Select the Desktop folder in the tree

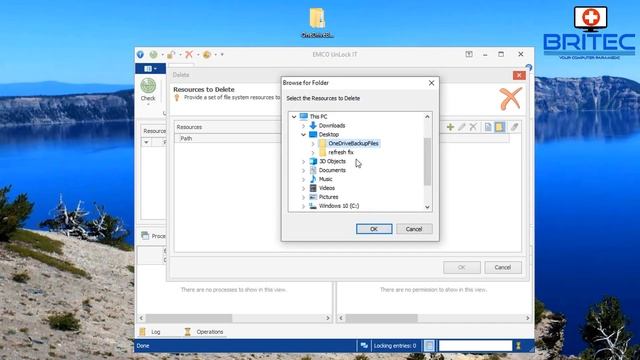pos(329,135)
